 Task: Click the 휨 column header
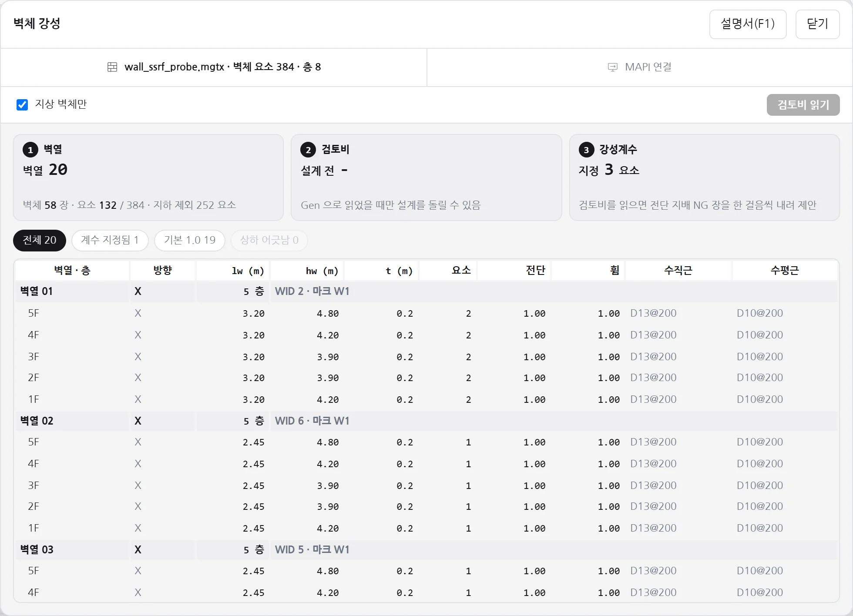[588, 271]
